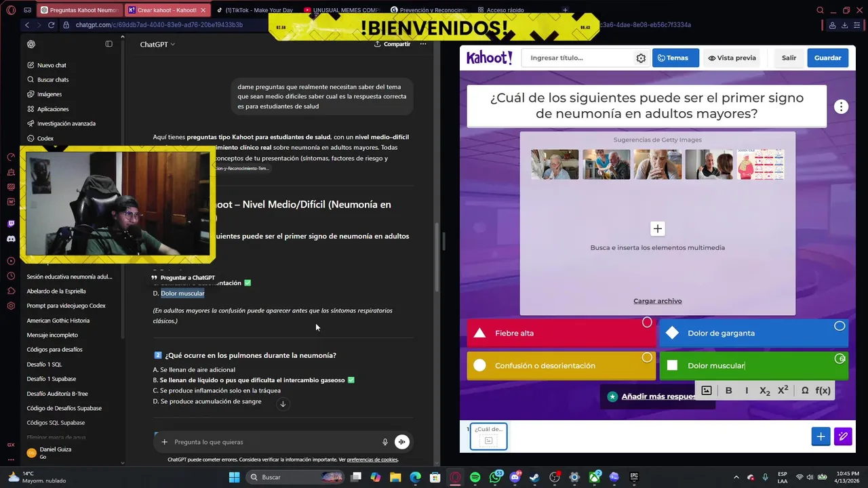Toggle superscript X² formatting
Image resolution: width=868 pixels, height=488 pixels.
click(783, 390)
